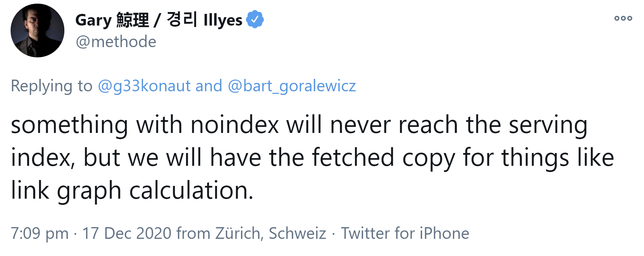Select the three dots menu on the tweet
The height and width of the screenshot is (256, 644).
[x=622, y=18]
